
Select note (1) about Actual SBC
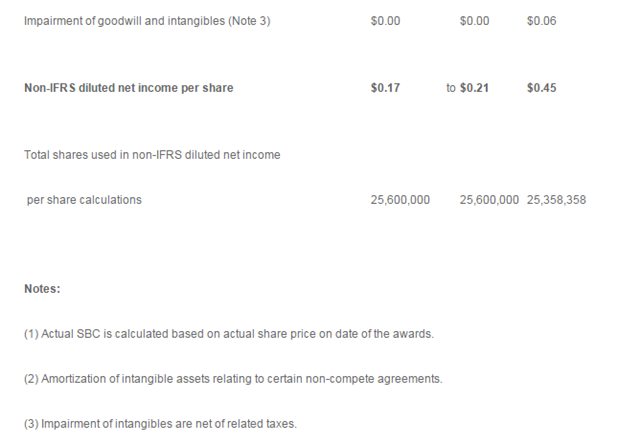(229, 334)
